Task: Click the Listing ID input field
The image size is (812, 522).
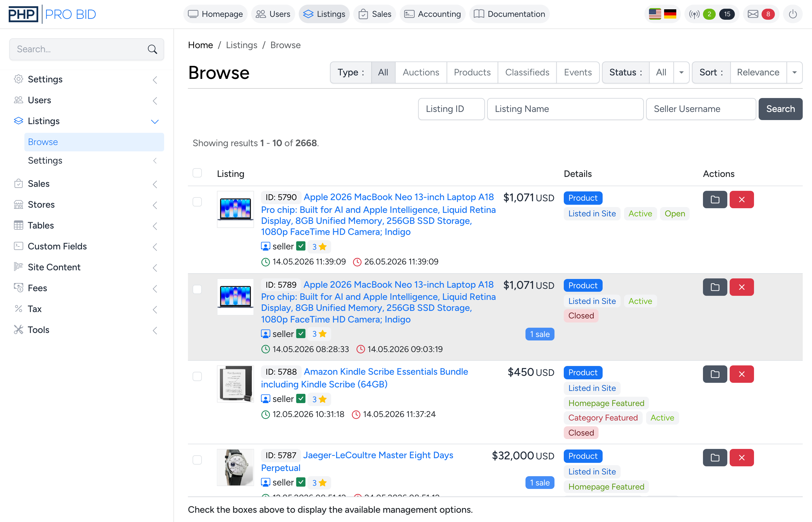Action: coord(451,109)
